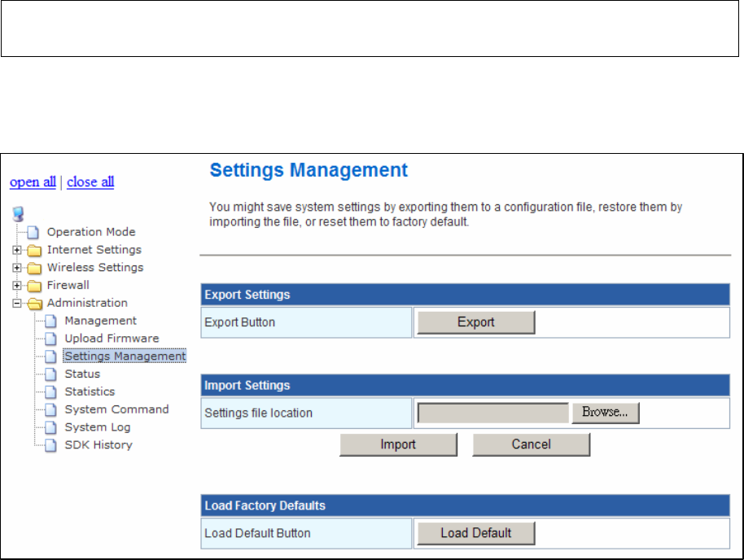
Task: Expand the Firewall plus box
Action: coord(16,285)
